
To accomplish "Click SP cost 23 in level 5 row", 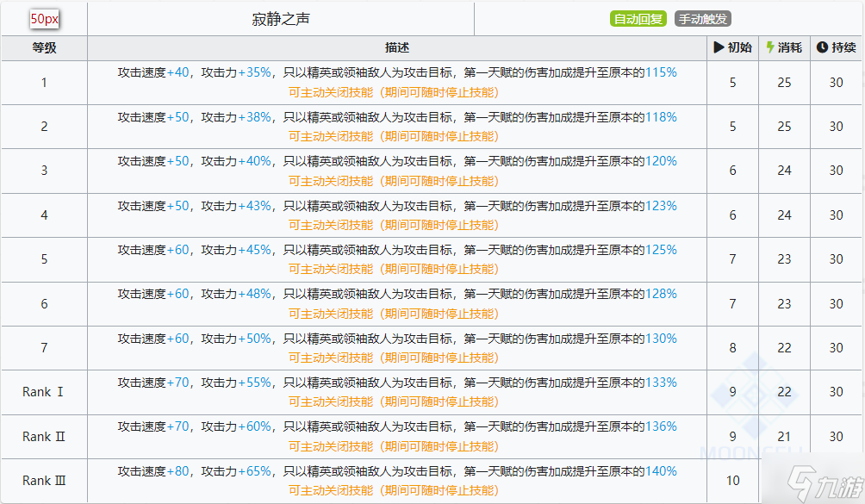I will [x=785, y=259].
